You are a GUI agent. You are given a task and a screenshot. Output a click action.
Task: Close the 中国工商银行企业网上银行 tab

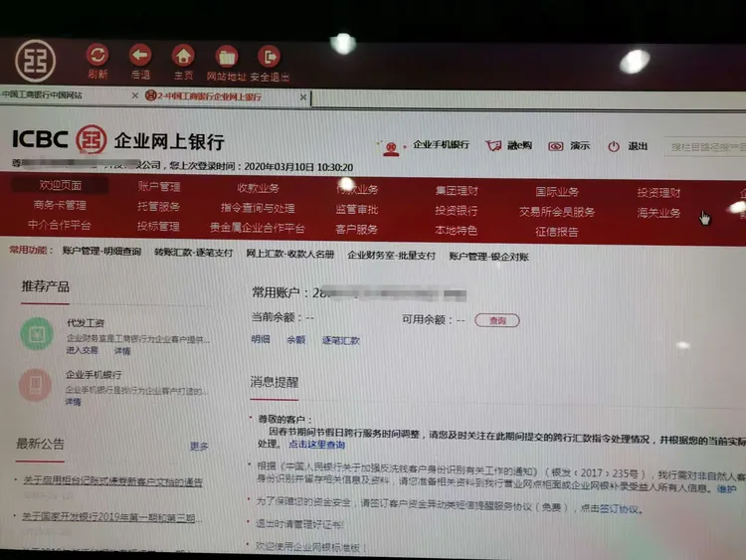tap(303, 97)
